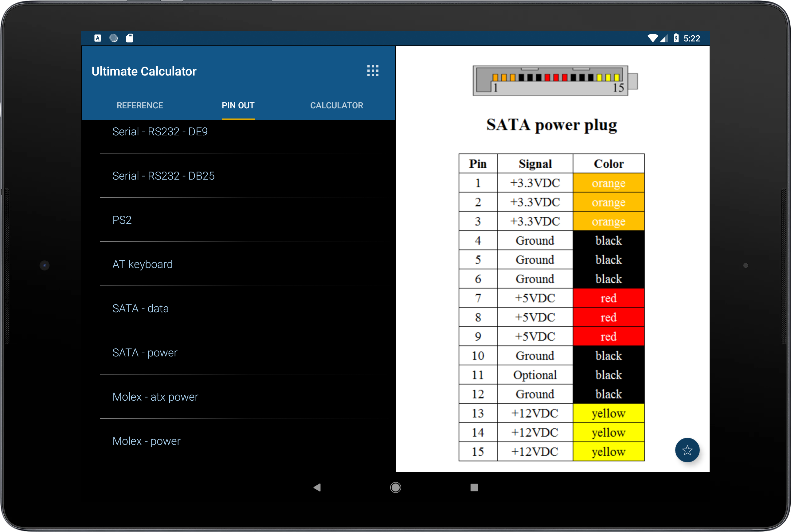Image resolution: width=791 pixels, height=532 pixels.
Task: Open the AT keyboard pinout
Action: coord(142,264)
